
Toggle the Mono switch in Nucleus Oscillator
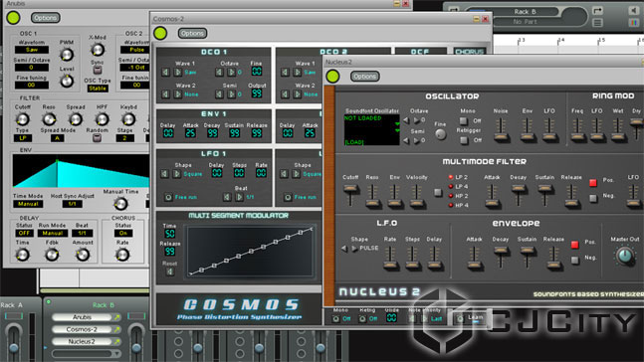point(464,120)
